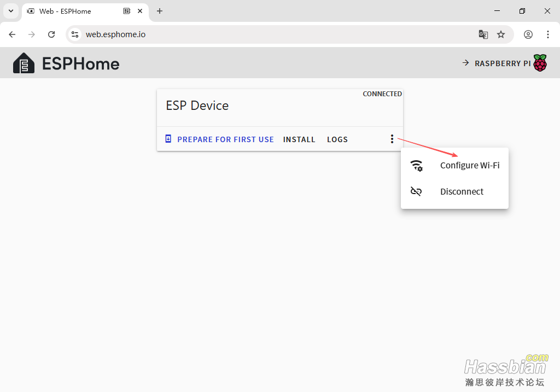This screenshot has height=392, width=560.
Task: Open Chrome's three-dot customize menu
Action: pyautogui.click(x=547, y=34)
